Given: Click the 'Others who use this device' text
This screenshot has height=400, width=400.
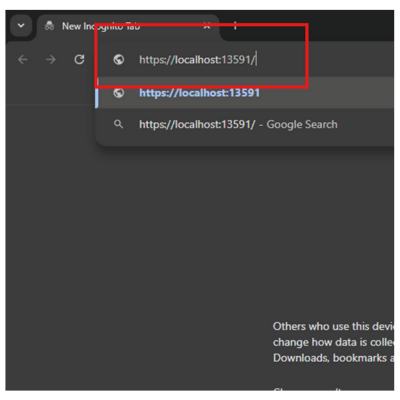Looking at the screenshot, I should [333, 326].
